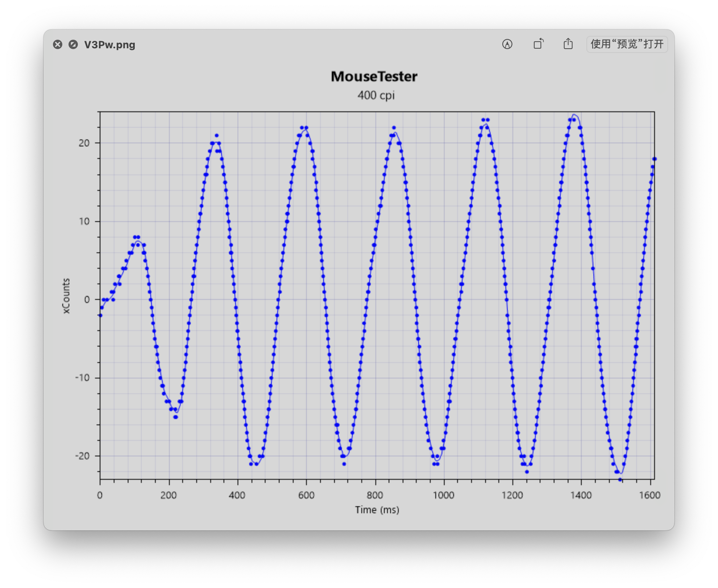This screenshot has width=718, height=588.
Task: Click the 400 cpi subtitle
Action: tap(376, 95)
